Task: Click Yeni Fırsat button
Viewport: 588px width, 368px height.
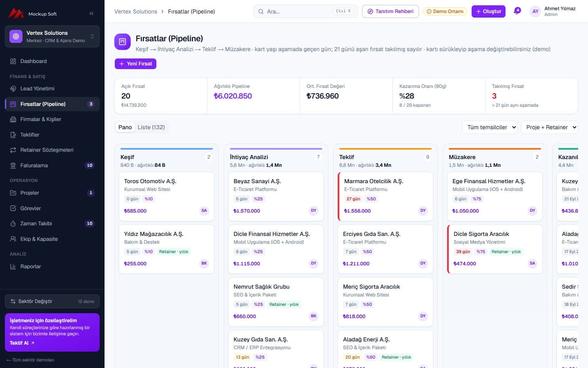Action: (x=135, y=64)
